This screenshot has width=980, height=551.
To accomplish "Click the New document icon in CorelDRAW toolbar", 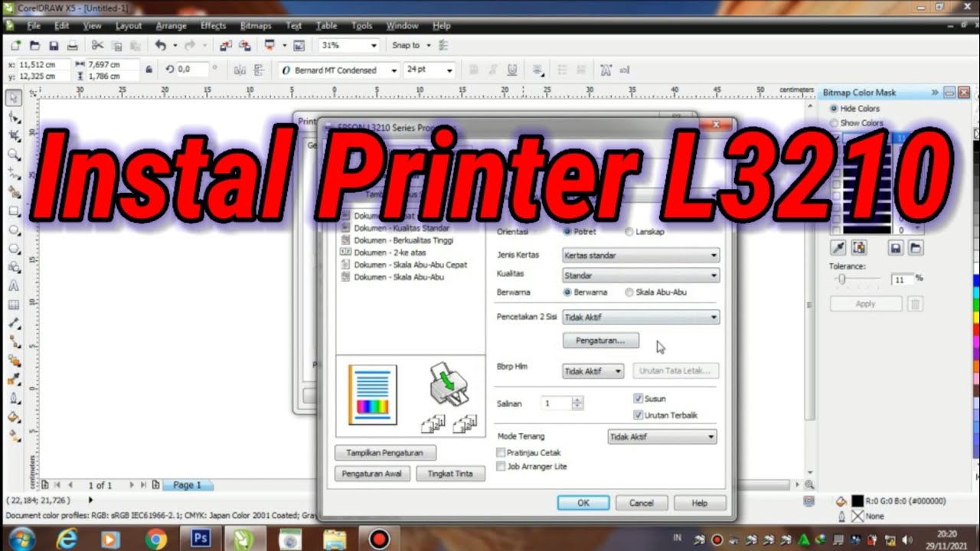I will (15, 46).
